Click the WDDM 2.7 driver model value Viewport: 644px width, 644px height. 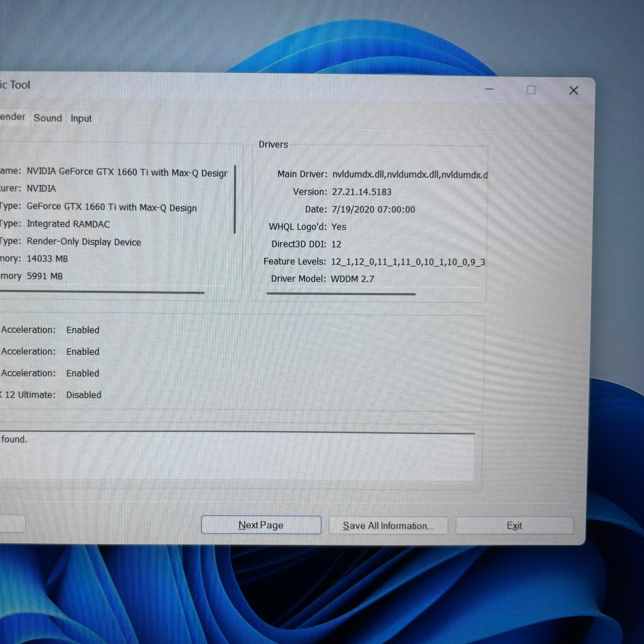352,279
